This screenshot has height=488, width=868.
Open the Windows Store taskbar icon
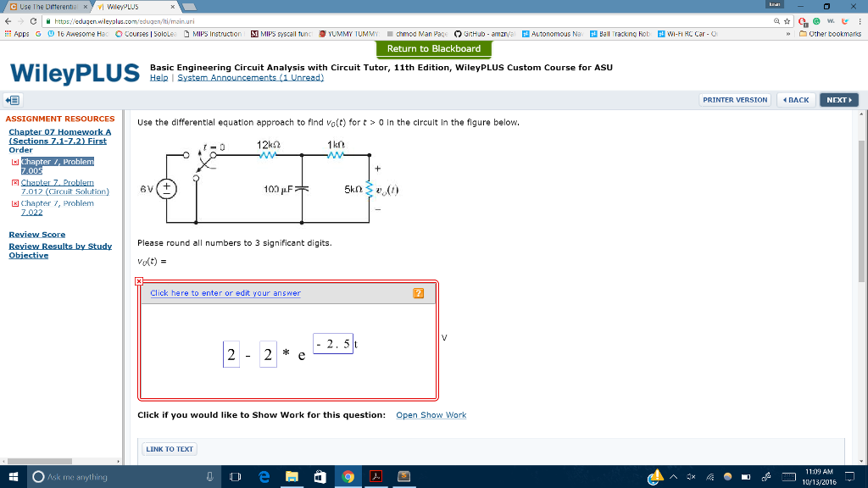pos(320,476)
